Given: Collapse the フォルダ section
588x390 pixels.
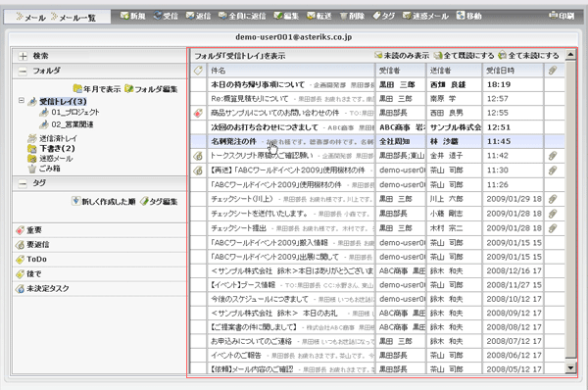Looking at the screenshot, I should tap(23, 71).
